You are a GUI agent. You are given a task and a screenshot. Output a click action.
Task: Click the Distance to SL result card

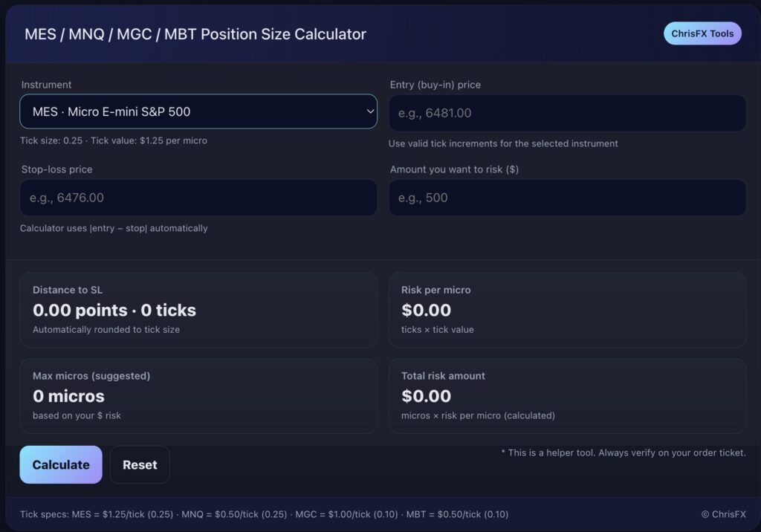pyautogui.click(x=198, y=310)
